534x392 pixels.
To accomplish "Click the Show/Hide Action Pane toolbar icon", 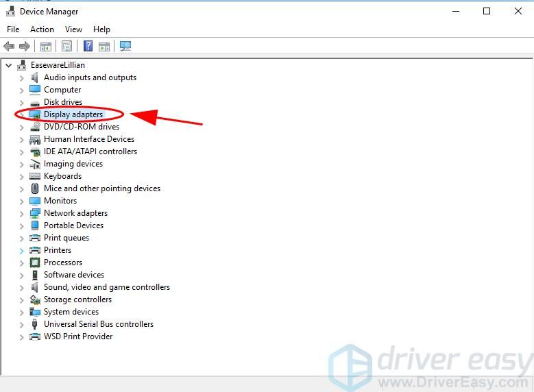I will [104, 46].
